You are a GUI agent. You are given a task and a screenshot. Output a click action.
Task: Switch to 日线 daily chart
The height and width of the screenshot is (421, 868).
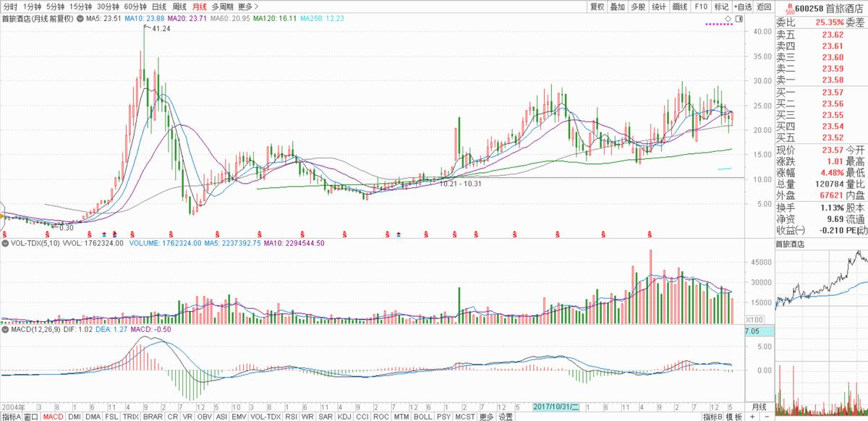159,6
